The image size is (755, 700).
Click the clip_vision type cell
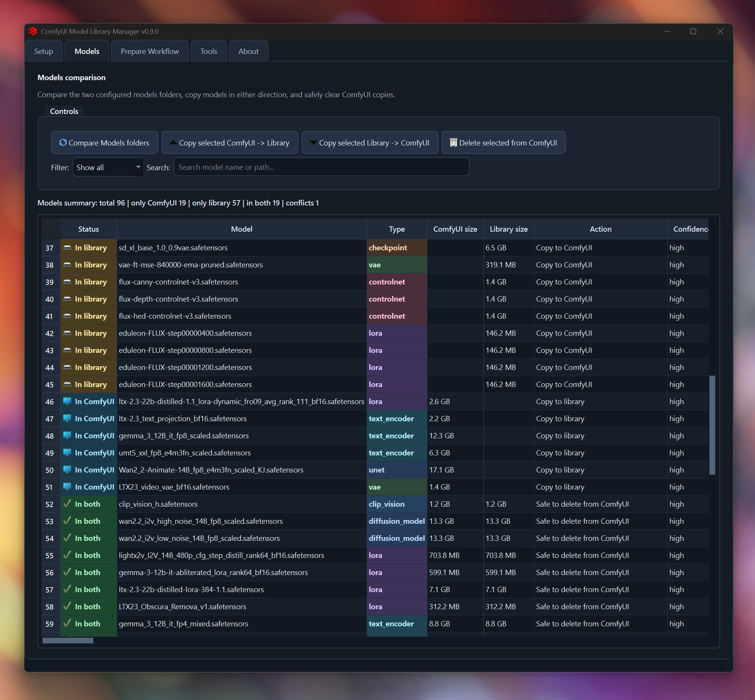tap(397, 504)
